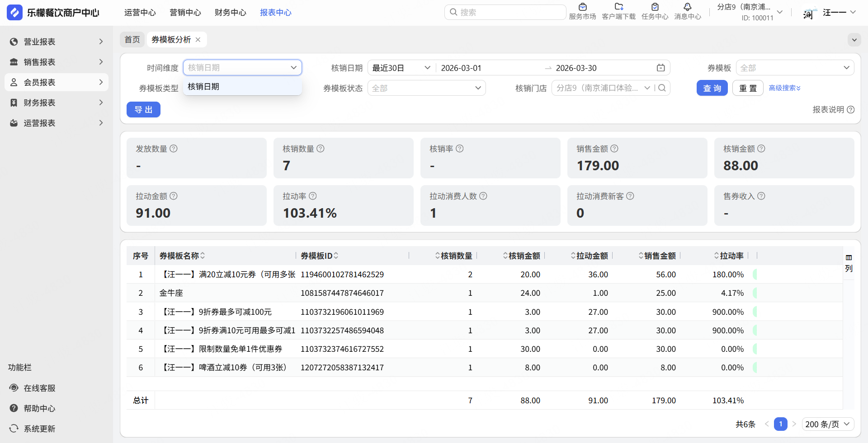Open the 券模板状态 dropdown
The image size is (868, 443).
point(426,88)
